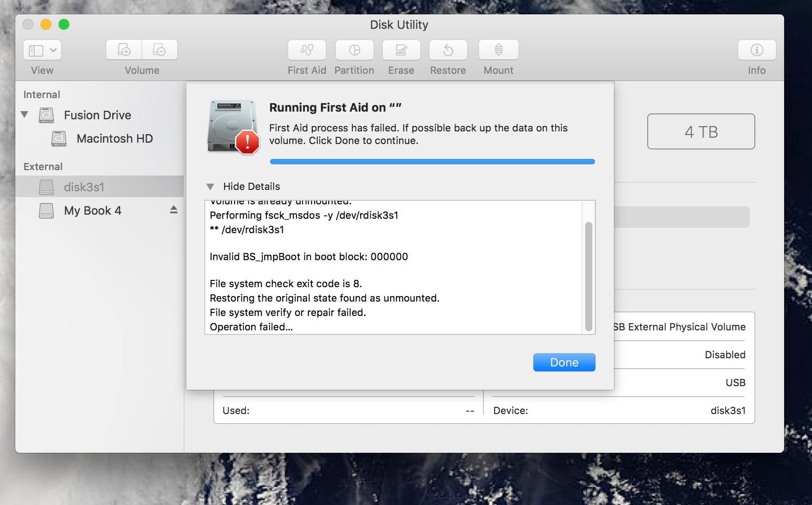Click 'Operation failed…' log line
The image size is (812, 505).
click(251, 327)
